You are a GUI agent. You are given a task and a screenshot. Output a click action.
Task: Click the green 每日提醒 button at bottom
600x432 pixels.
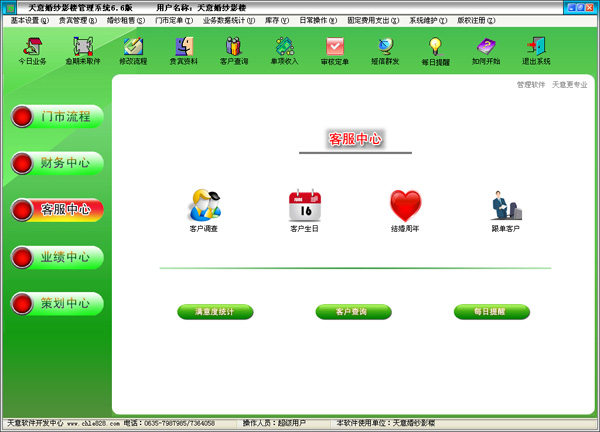491,312
